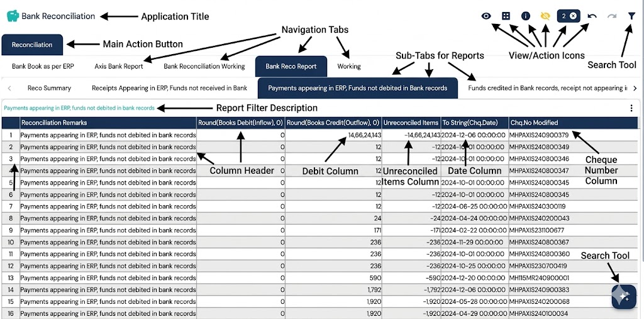Click Round(Books Debit(Inflow), 0) column header

pyautogui.click(x=241, y=123)
